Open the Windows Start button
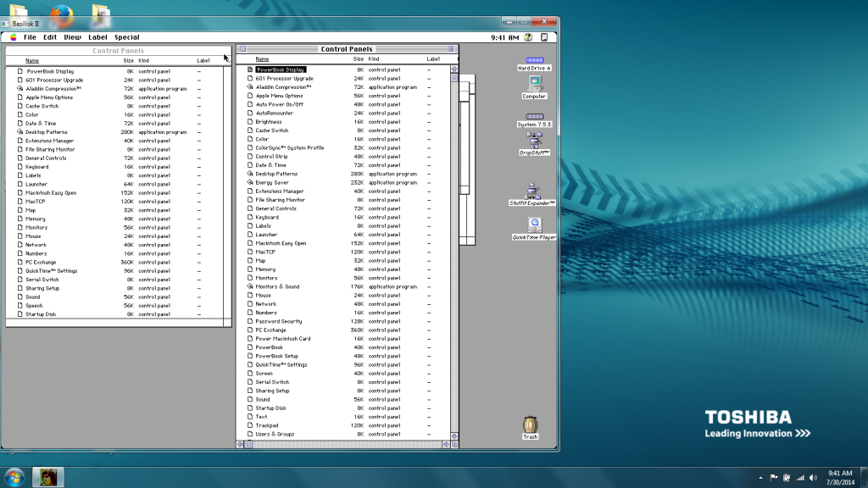Viewport: 868px width, 488px height. click(14, 477)
